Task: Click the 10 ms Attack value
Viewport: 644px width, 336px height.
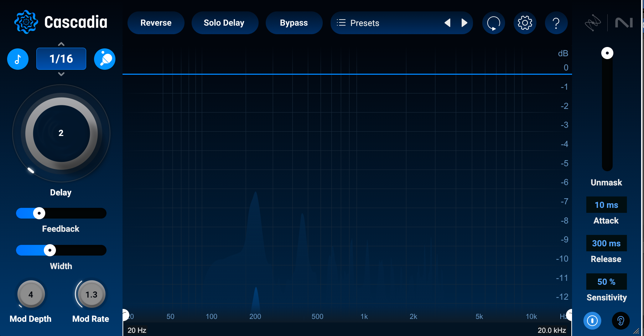Action: tap(607, 205)
